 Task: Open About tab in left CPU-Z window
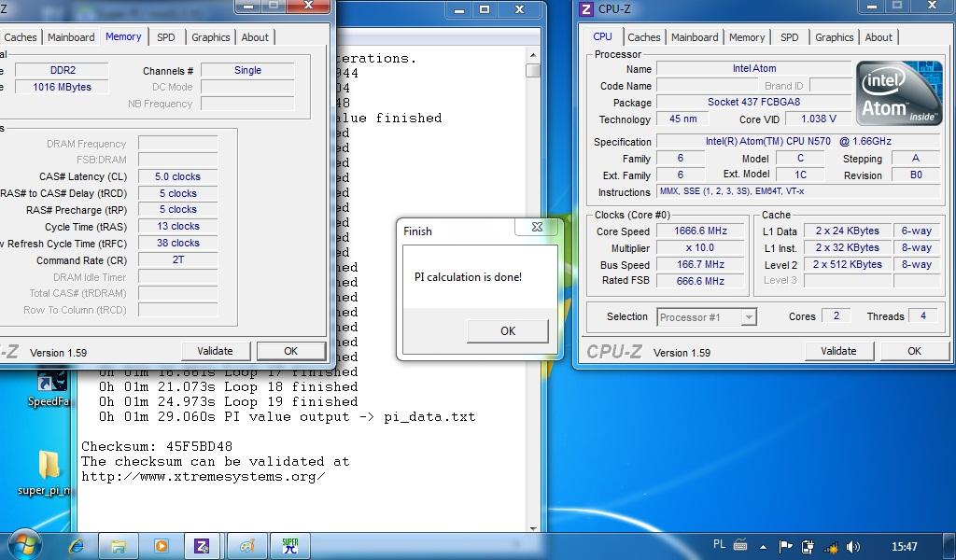(x=255, y=37)
